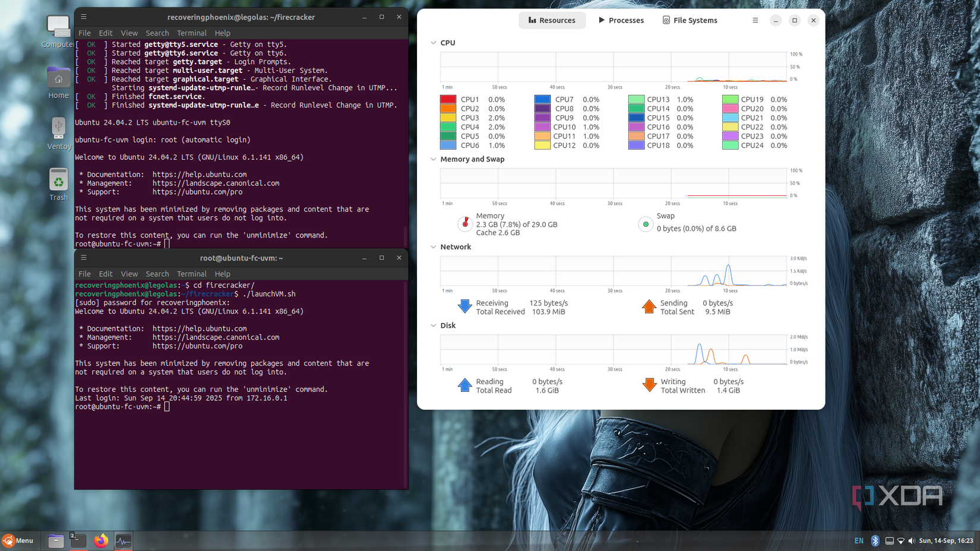Click the Wi-Fi network tray icon
This screenshot has height=551, width=980.
tap(900, 541)
